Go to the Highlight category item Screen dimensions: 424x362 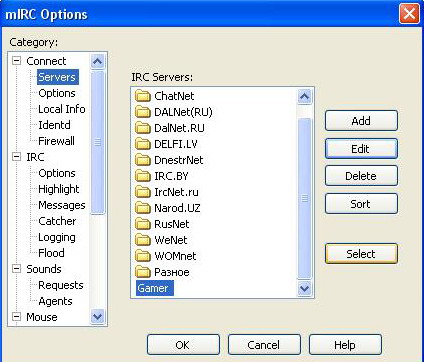[59, 189]
